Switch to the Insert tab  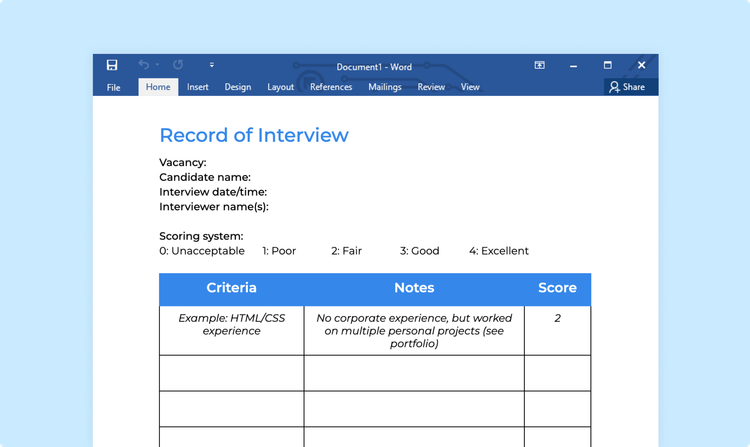pos(198,87)
